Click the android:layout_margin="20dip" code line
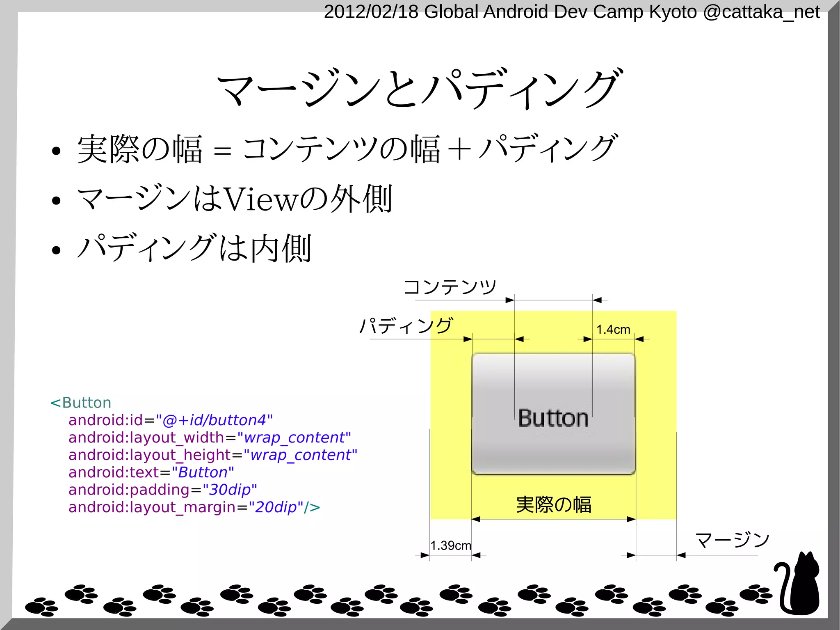Viewport: 840px width, 630px height. coord(194,508)
